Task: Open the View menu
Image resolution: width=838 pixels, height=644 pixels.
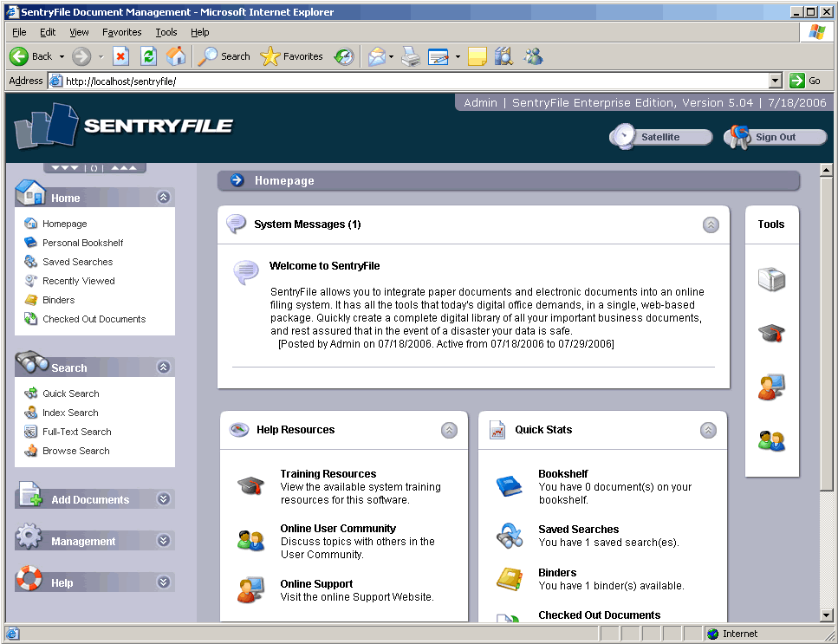Action: click(x=79, y=32)
